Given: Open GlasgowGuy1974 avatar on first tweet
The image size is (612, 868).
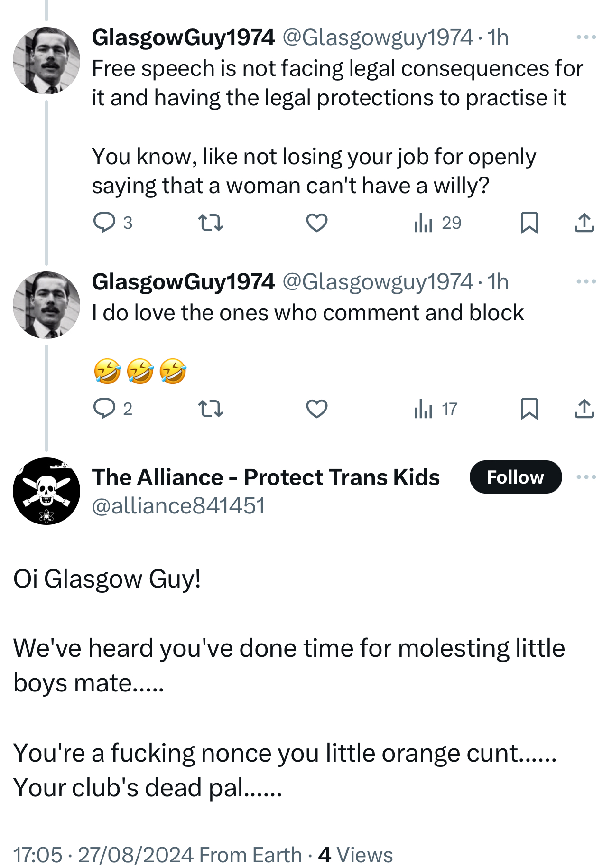Looking at the screenshot, I should tap(46, 61).
